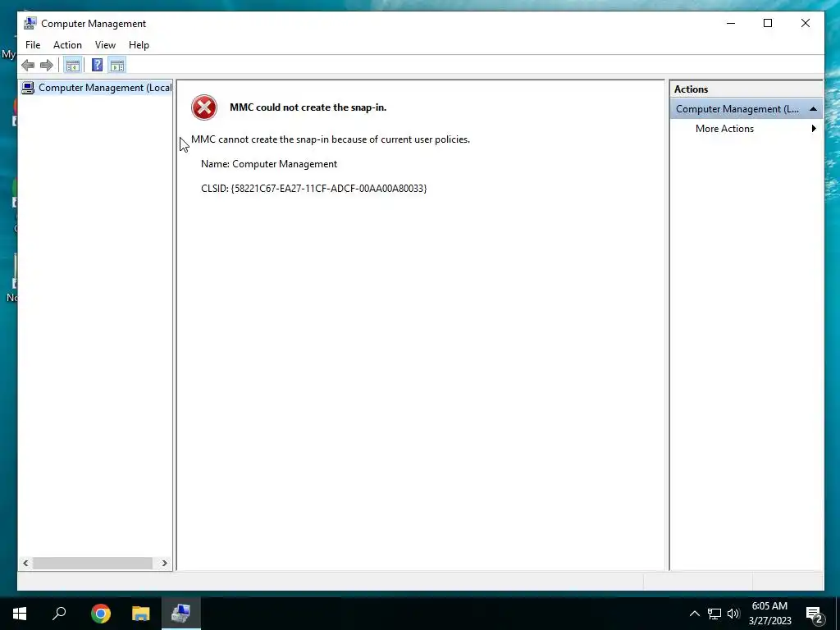Image resolution: width=840 pixels, height=630 pixels.
Task: Open the clock and date flyout
Action: point(769,614)
